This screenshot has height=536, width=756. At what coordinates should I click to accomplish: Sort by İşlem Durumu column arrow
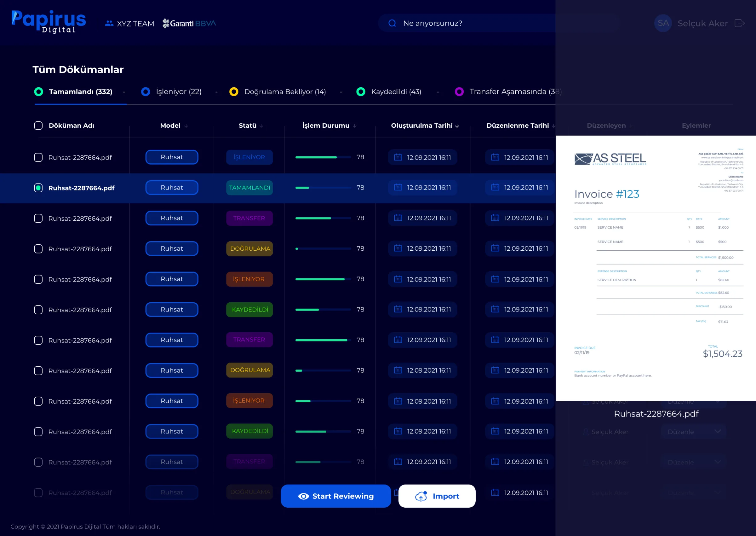(354, 126)
